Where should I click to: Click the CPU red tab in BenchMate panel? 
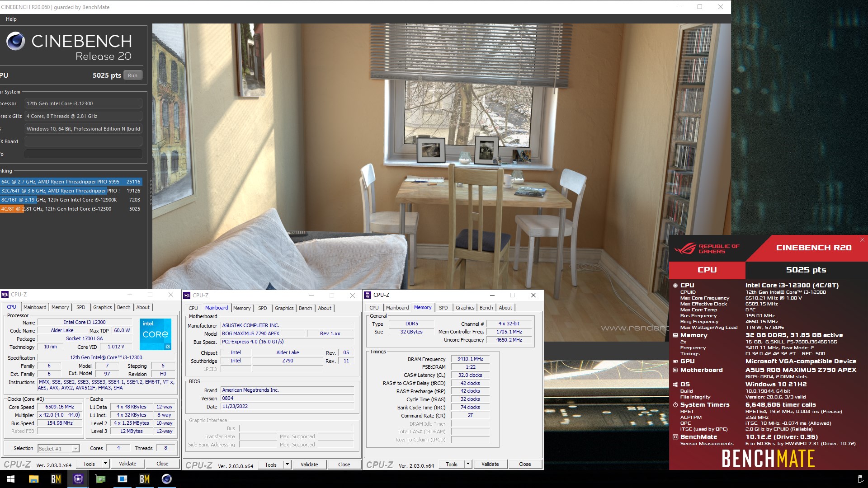[707, 270]
